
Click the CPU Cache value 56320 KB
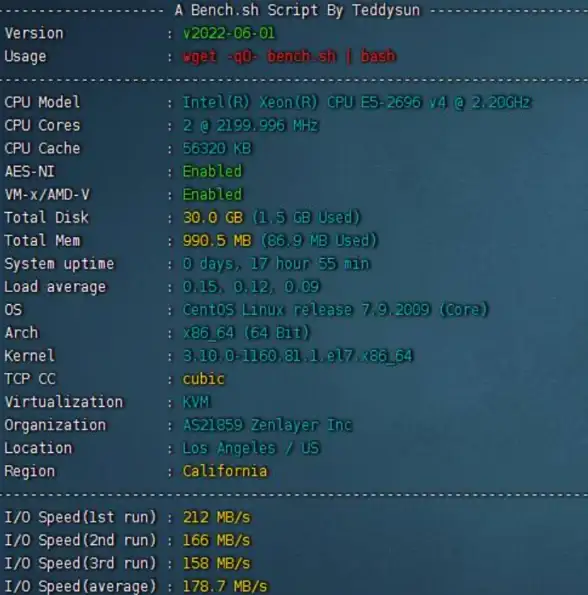(x=217, y=148)
